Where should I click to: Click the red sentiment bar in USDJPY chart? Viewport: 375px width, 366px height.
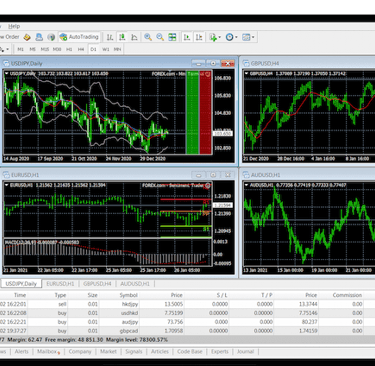(205, 113)
